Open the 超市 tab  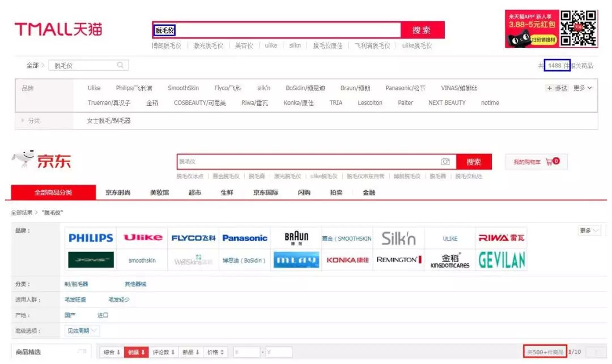195,192
